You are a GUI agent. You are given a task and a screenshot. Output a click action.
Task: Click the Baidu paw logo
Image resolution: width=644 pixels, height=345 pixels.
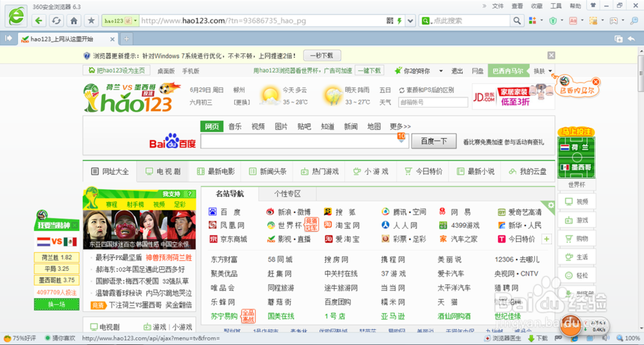(173, 141)
